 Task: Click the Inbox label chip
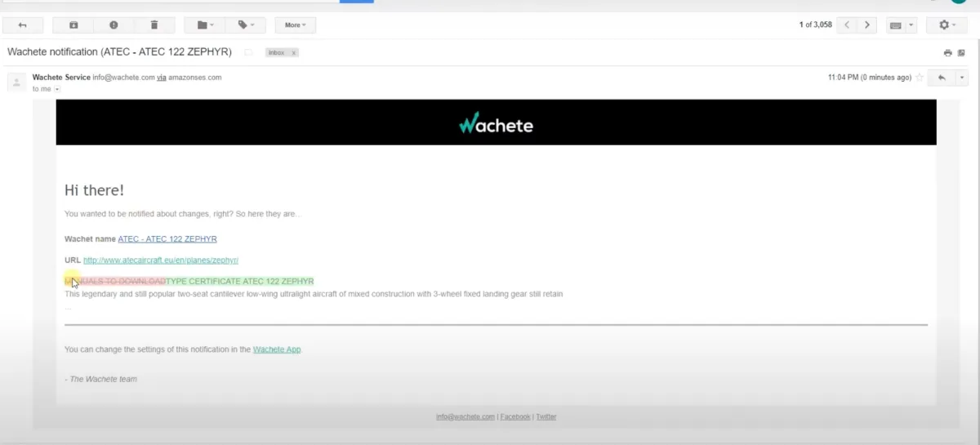coord(277,52)
